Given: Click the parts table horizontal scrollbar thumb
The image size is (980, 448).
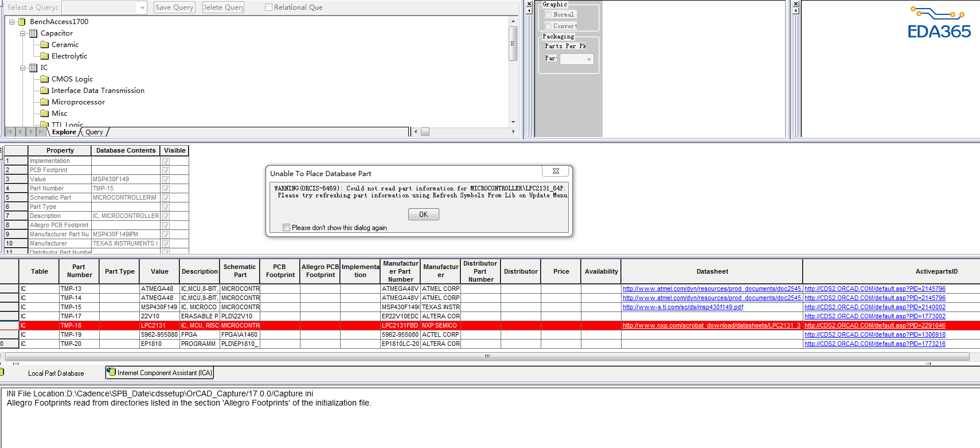Looking at the screenshot, I should (x=487, y=357).
